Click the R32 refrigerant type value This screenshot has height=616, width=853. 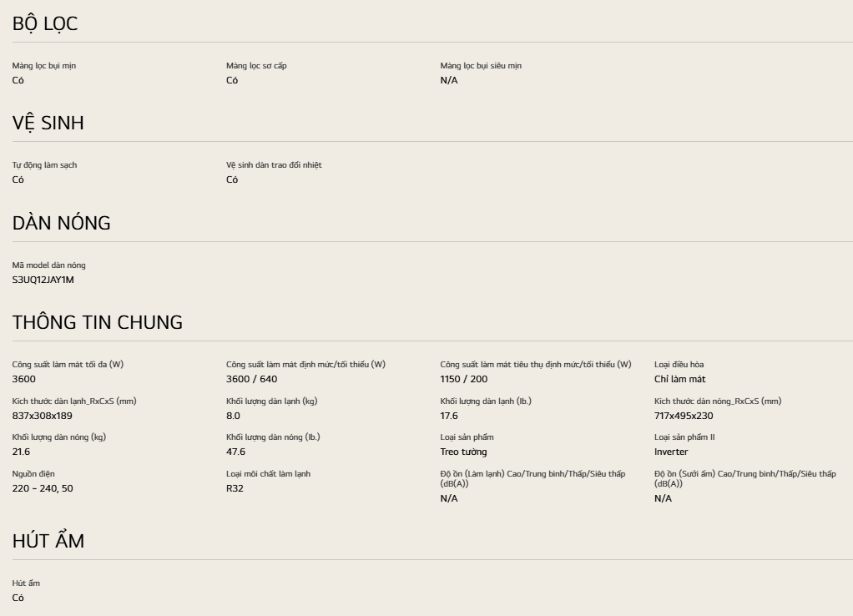pyautogui.click(x=235, y=488)
